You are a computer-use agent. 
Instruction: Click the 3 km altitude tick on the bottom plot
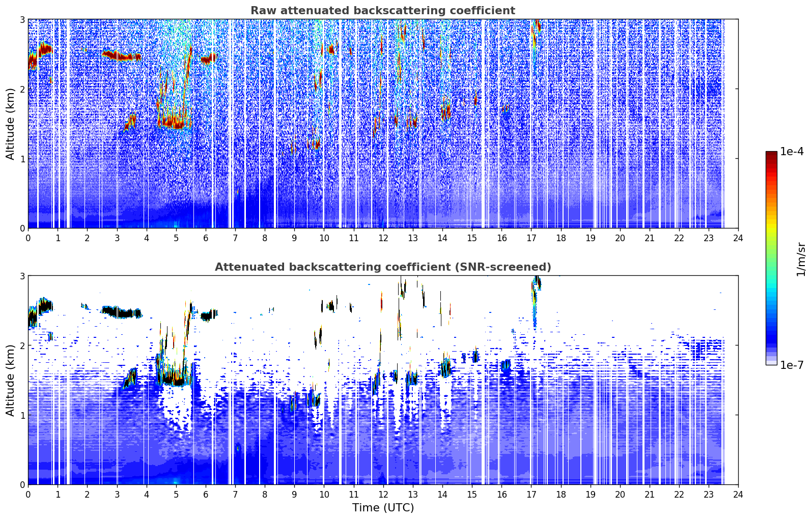22,276
